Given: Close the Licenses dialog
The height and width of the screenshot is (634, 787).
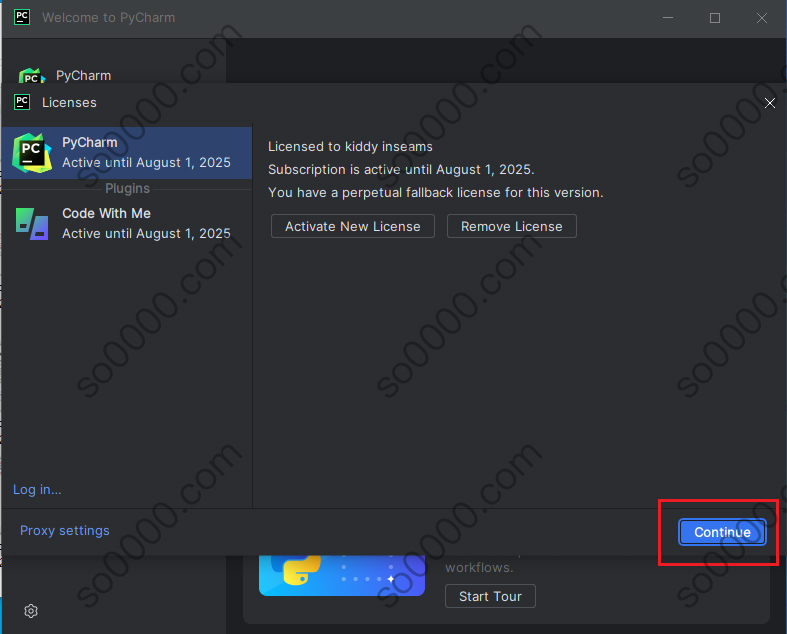Looking at the screenshot, I should tap(769, 103).
